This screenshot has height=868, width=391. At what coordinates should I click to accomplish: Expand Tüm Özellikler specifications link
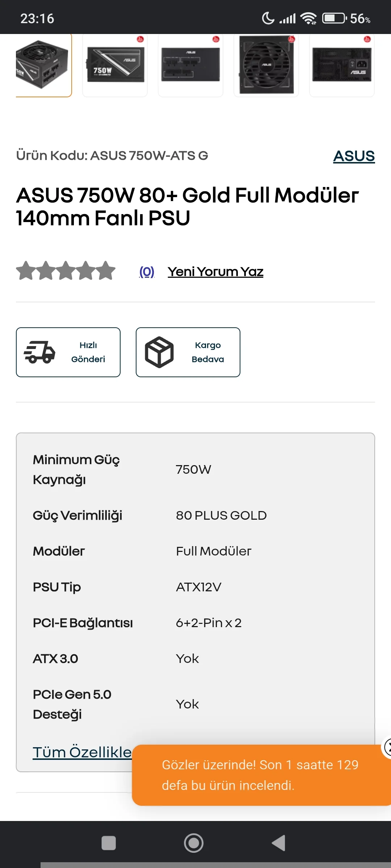tap(82, 752)
